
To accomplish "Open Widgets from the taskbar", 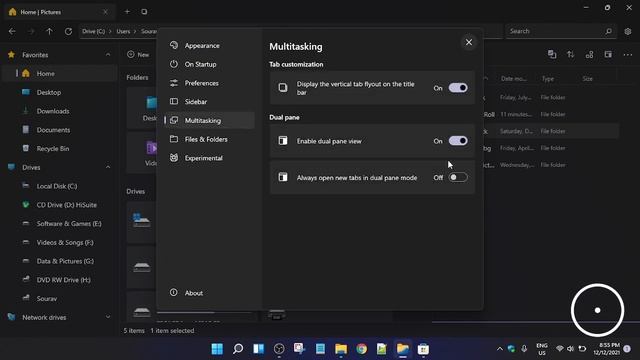I will tap(258, 349).
